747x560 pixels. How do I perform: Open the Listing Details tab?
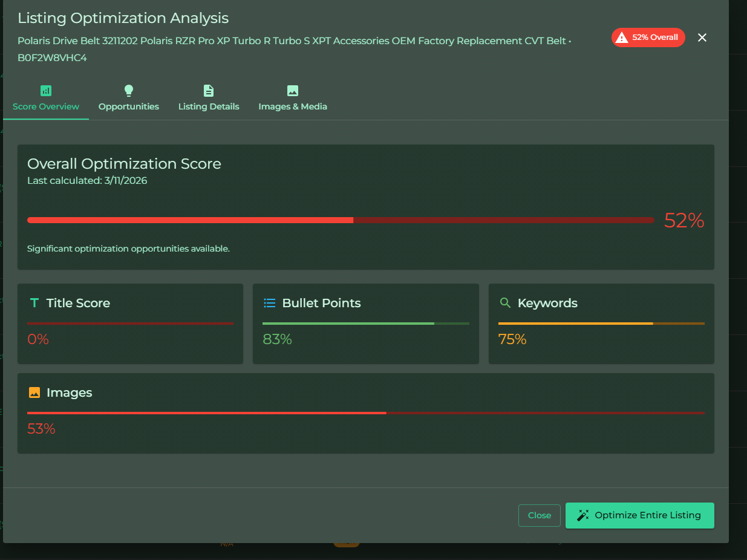point(209,106)
